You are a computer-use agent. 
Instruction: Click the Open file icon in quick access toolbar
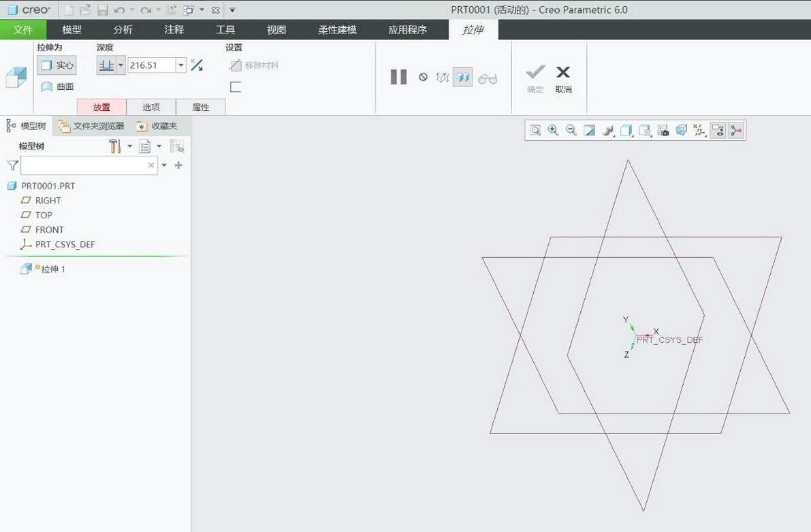[x=85, y=10]
